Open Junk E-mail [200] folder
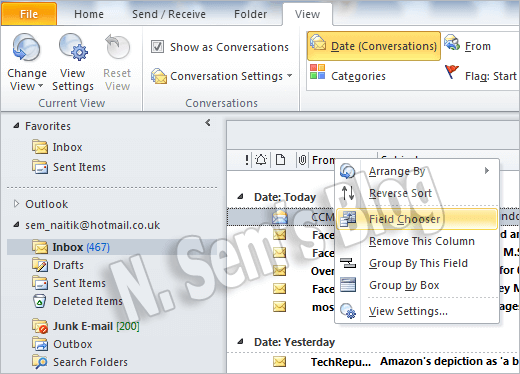520x374 pixels. pos(86,326)
